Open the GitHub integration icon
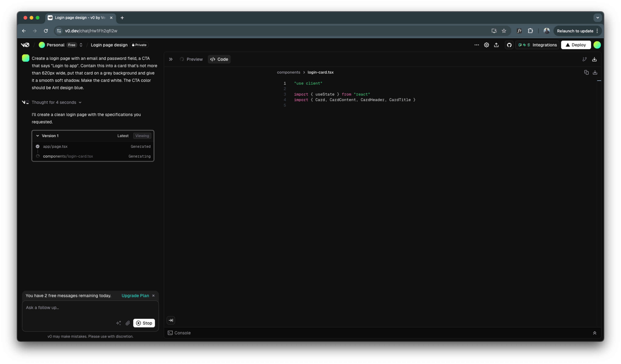This screenshot has width=621, height=364. 509,45
